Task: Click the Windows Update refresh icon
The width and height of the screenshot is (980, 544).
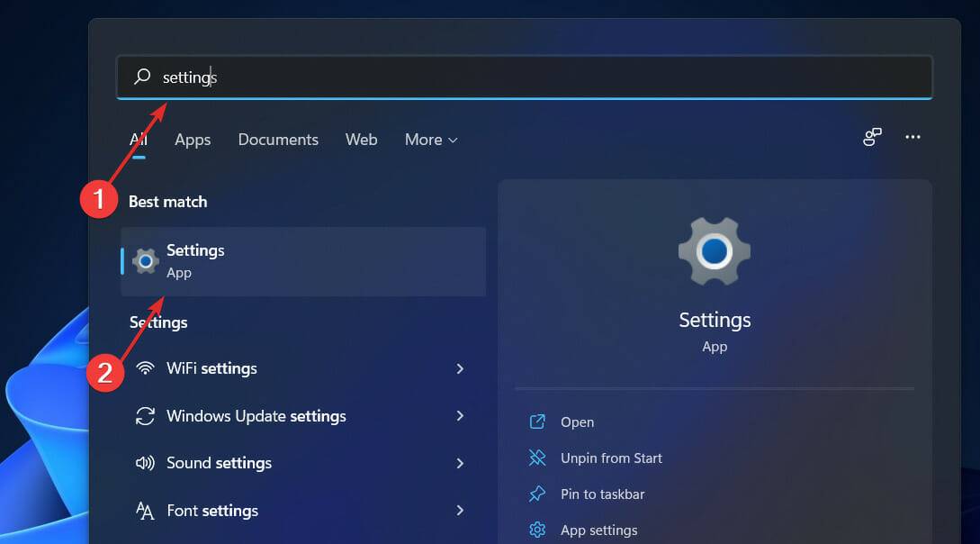Action: [145, 416]
